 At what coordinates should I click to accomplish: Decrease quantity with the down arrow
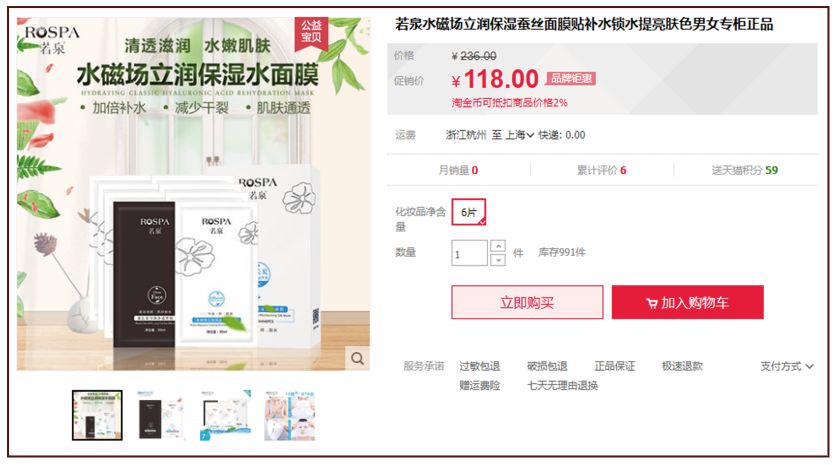coord(498,260)
